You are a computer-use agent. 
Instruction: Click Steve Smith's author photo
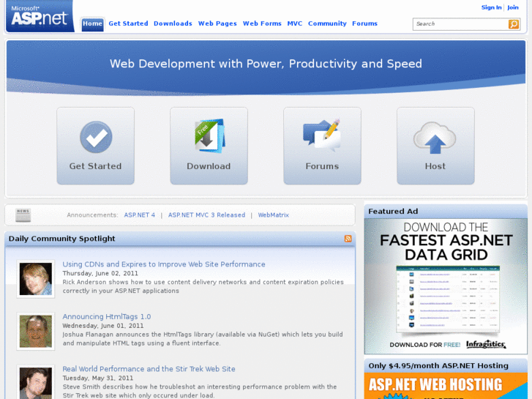tap(36, 382)
